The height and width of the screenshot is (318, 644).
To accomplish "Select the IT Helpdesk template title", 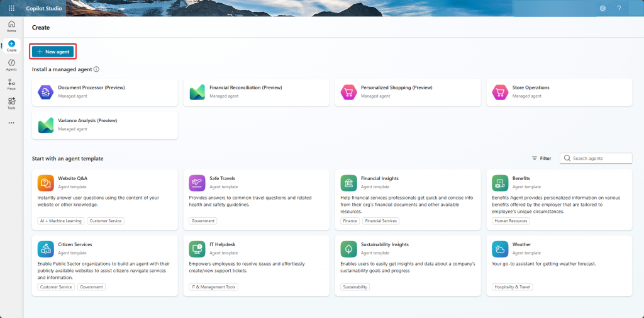I will pyautogui.click(x=222, y=244).
